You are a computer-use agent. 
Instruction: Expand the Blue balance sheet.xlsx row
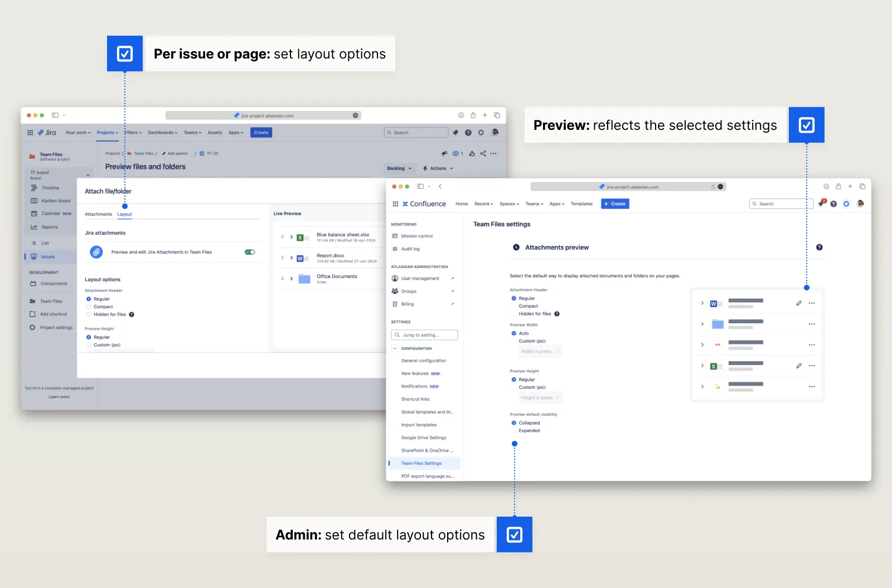292,237
